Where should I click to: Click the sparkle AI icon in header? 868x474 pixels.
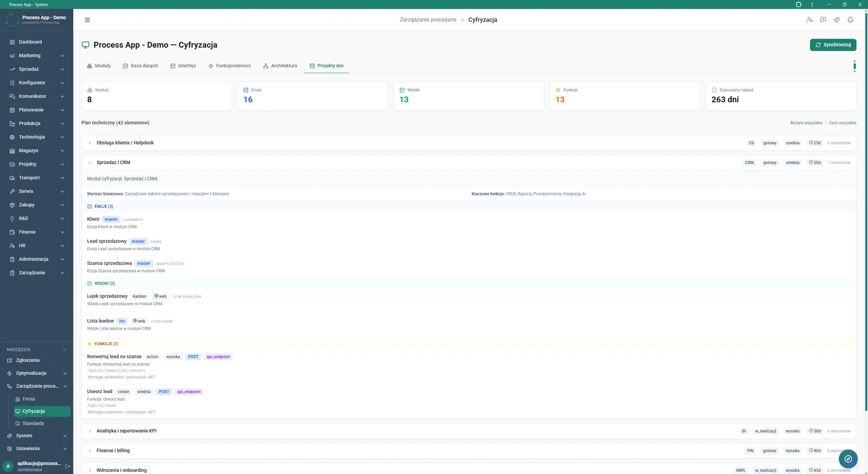tap(837, 20)
